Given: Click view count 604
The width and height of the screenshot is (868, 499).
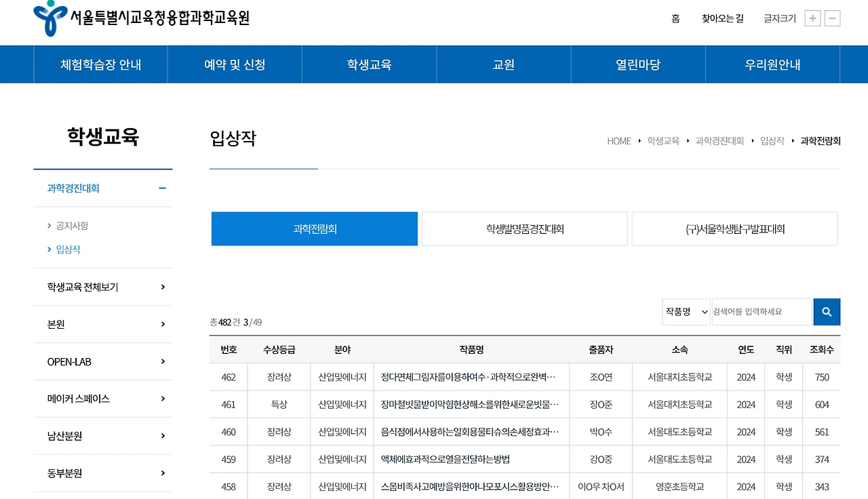Looking at the screenshot, I should 822,405.
